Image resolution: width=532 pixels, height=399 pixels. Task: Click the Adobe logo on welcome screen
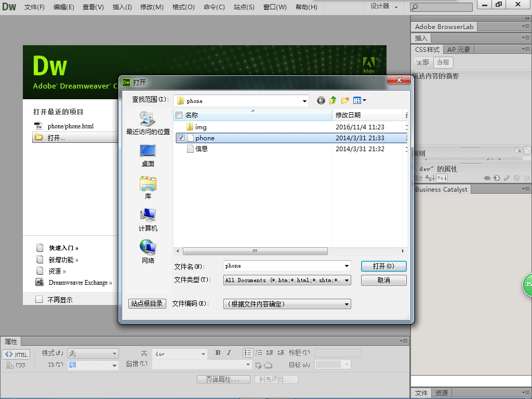[x=369, y=65]
